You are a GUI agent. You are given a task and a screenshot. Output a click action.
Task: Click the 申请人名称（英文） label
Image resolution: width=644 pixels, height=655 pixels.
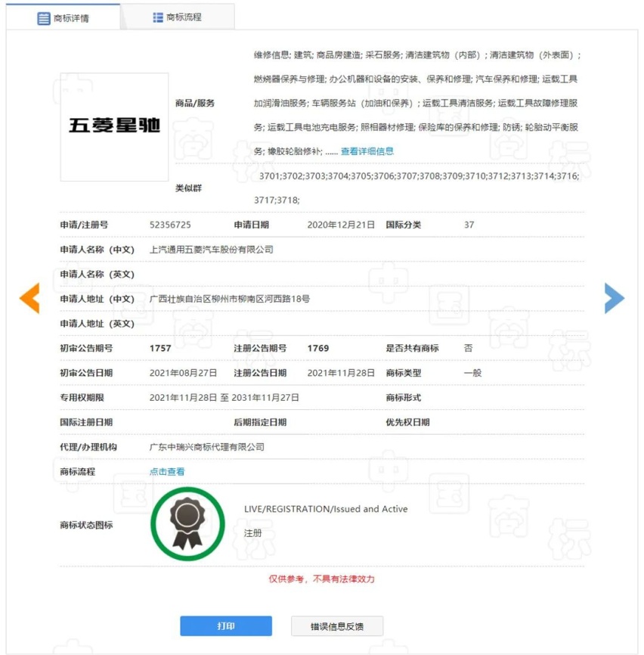(x=98, y=274)
